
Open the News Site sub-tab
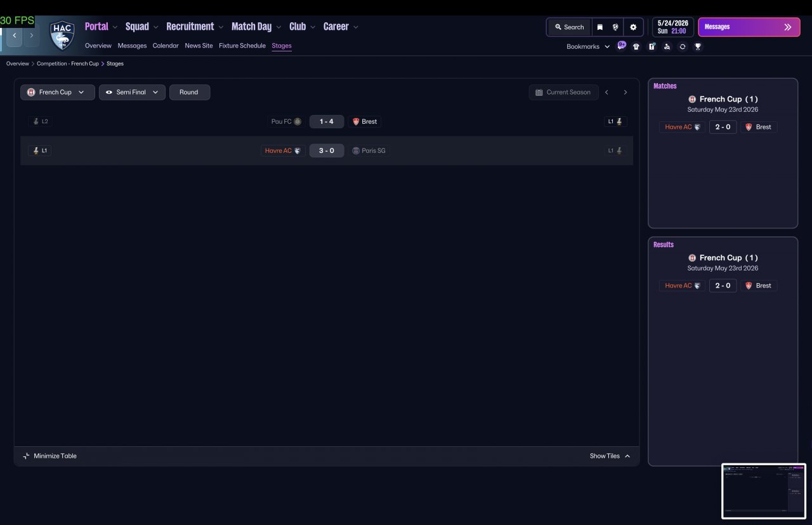pos(199,46)
